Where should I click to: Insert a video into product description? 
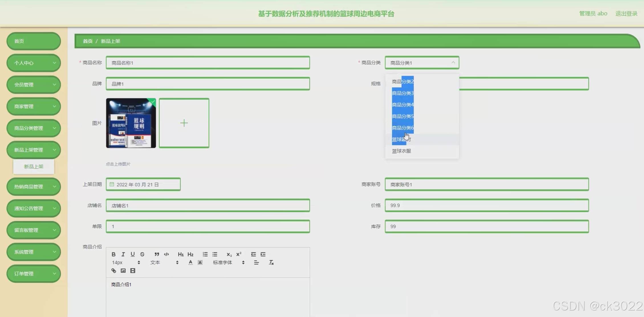pyautogui.click(x=133, y=271)
